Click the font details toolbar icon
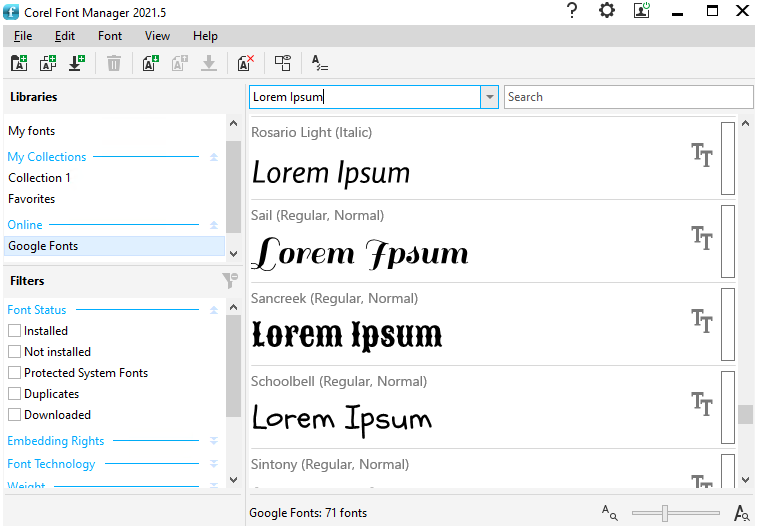The width and height of the screenshot is (759, 530). click(x=320, y=63)
